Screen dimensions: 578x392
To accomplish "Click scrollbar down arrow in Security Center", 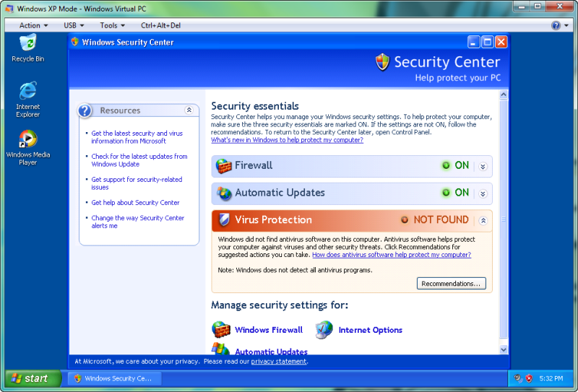I will coord(504,349).
